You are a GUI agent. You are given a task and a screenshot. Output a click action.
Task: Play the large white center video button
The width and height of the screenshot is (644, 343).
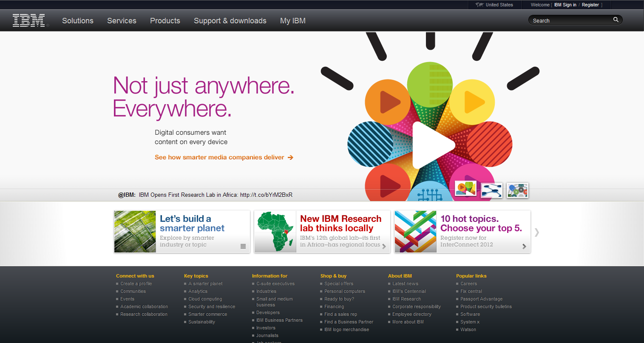[x=433, y=145]
